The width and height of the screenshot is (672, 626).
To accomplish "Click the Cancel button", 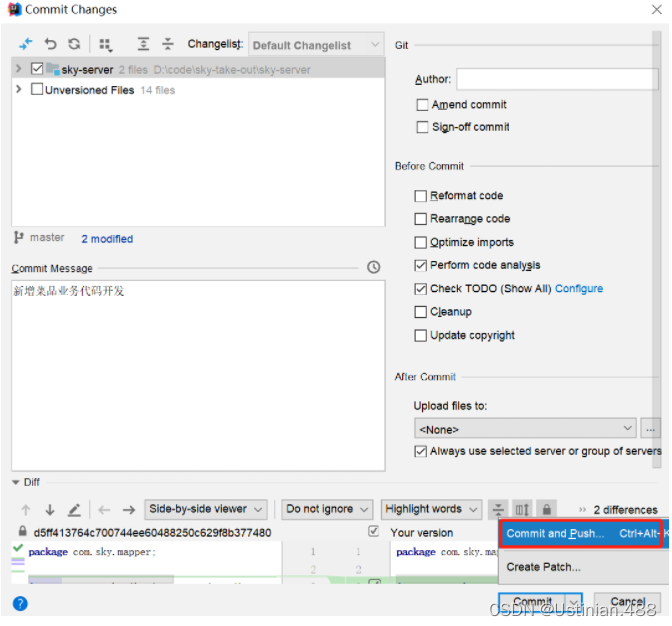I will pos(627,603).
